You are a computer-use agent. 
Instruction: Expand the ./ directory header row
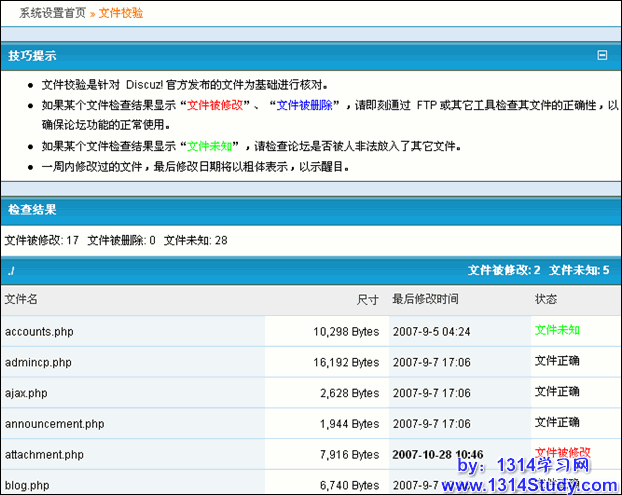pyautogui.click(x=10, y=270)
